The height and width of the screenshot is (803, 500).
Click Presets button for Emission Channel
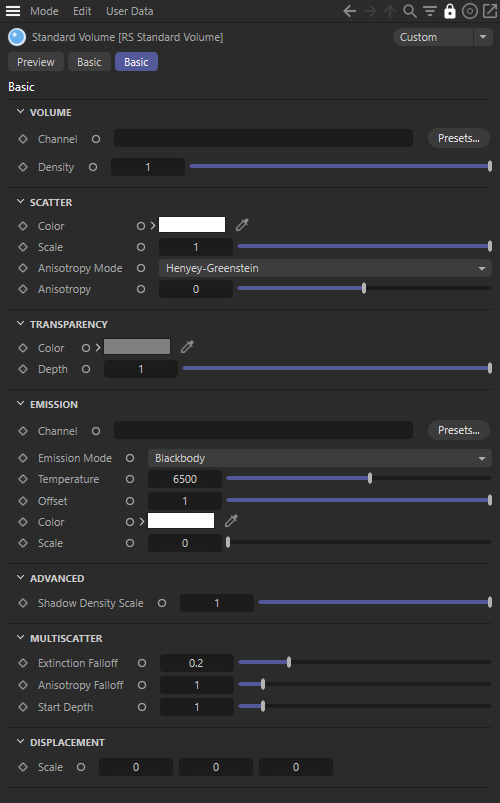[459, 430]
